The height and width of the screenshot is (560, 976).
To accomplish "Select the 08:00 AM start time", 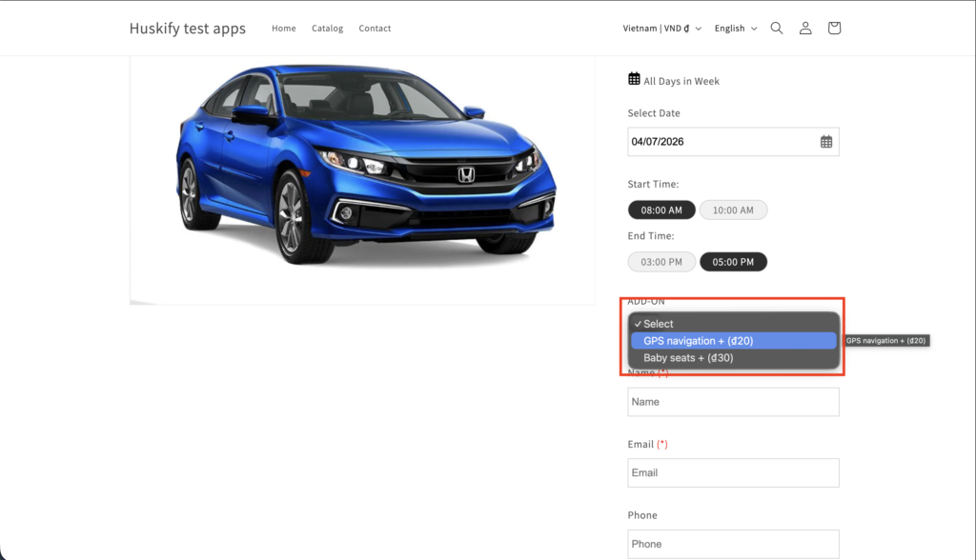I will 661,210.
